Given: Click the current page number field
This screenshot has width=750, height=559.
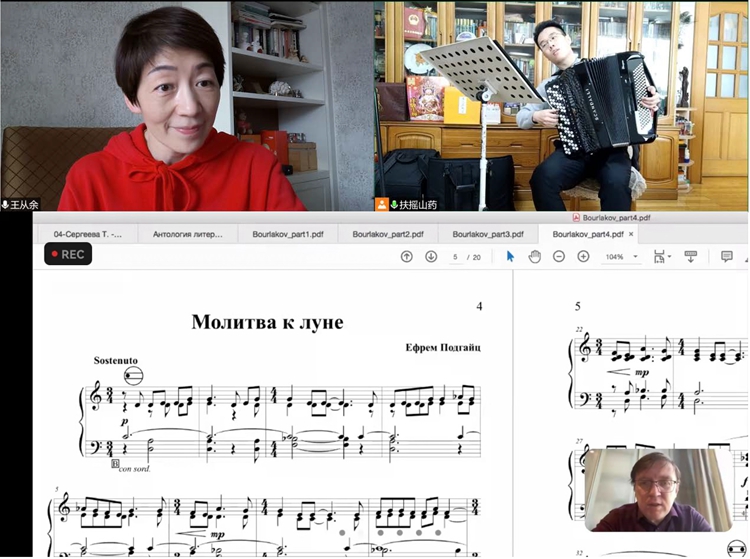Looking at the screenshot, I should pos(456,257).
